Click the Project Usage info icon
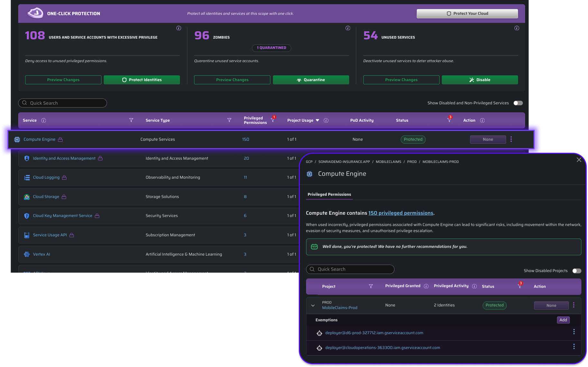Image resolution: width=588 pixels, height=367 pixels. [326, 120]
